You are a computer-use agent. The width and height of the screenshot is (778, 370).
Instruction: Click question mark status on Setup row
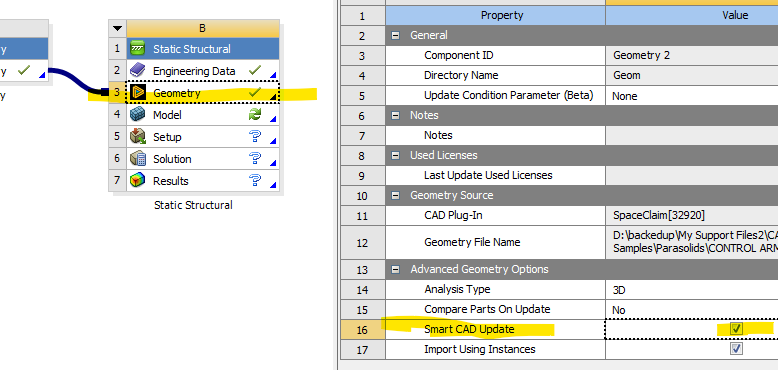point(255,136)
